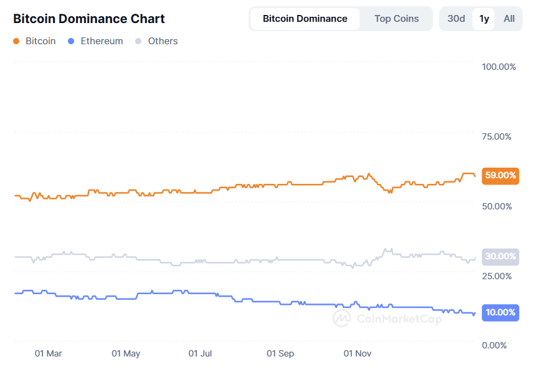The height and width of the screenshot is (392, 537).
Task: Toggle the Ethereum series label in legend
Action: 102,41
